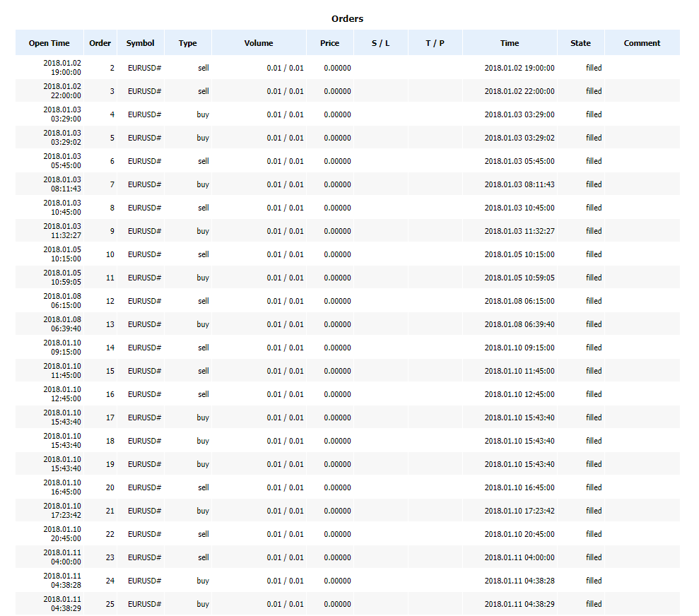Image resolution: width=699 pixels, height=616 pixels.
Task: Click order number 5 cell
Action: click(100, 138)
